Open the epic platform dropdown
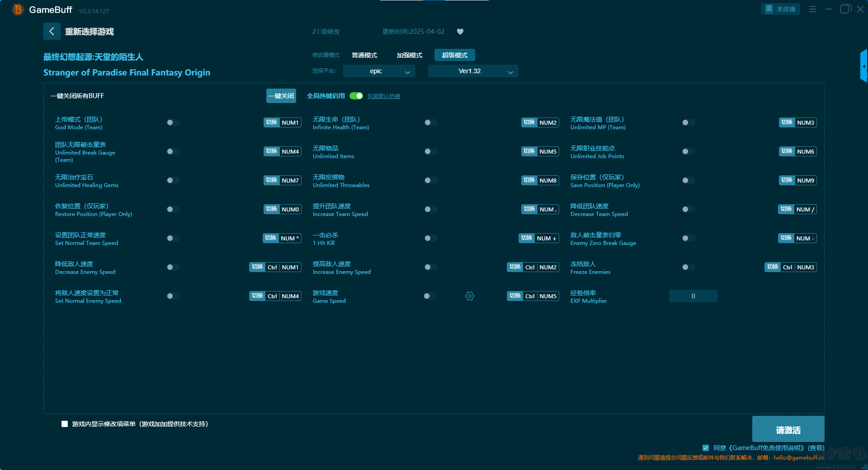The height and width of the screenshot is (470, 868). pos(379,71)
